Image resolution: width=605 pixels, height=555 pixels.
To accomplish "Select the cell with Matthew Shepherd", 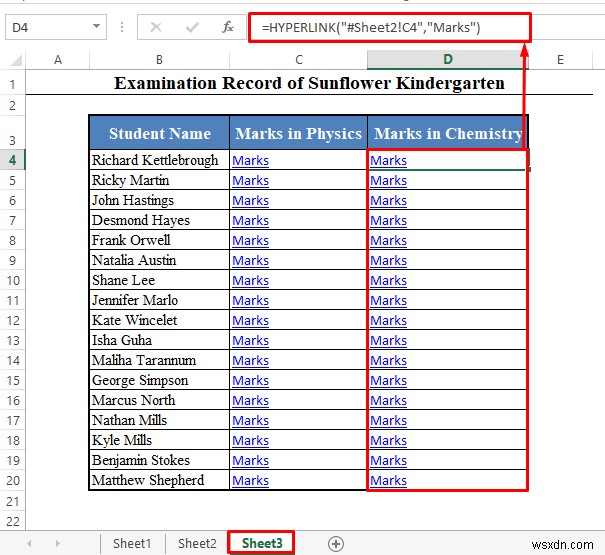I will (x=159, y=481).
